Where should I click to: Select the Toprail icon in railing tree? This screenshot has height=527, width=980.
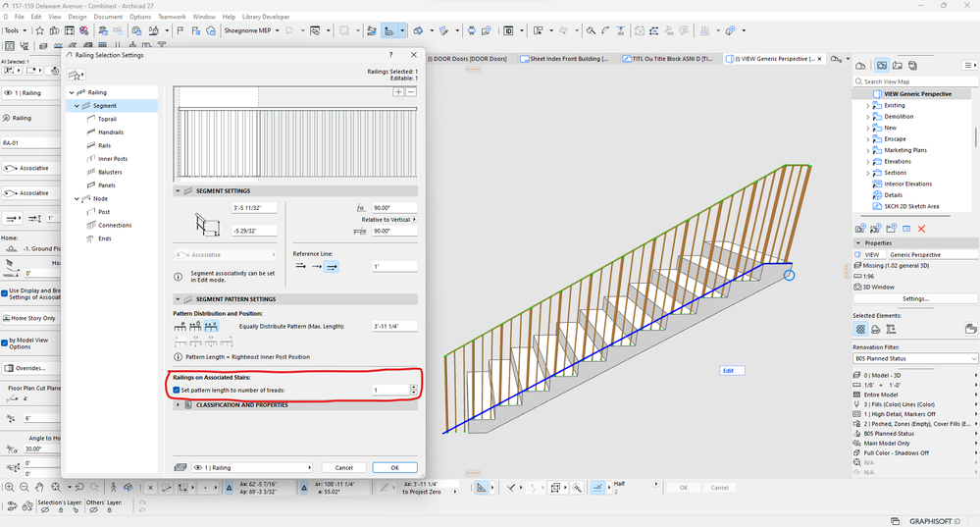(x=91, y=119)
